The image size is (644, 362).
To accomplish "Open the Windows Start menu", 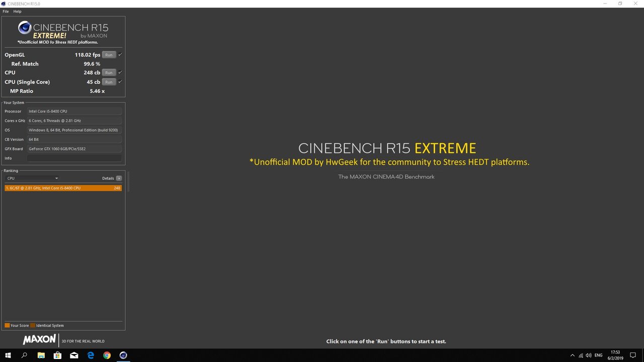I will coord(8,355).
